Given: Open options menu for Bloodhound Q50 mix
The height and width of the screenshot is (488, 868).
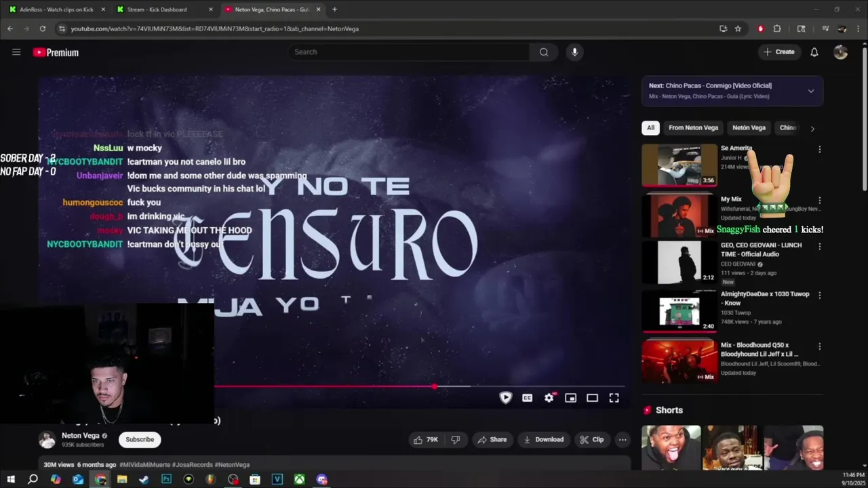Looking at the screenshot, I should coord(819,346).
